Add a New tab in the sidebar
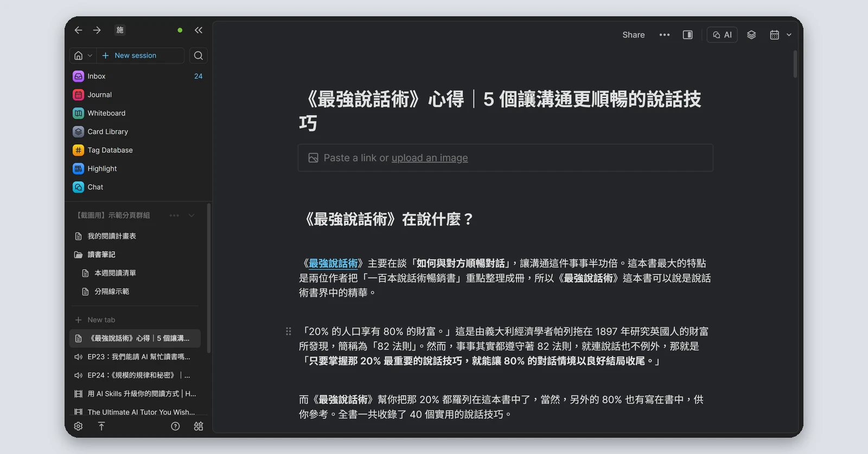 click(95, 320)
